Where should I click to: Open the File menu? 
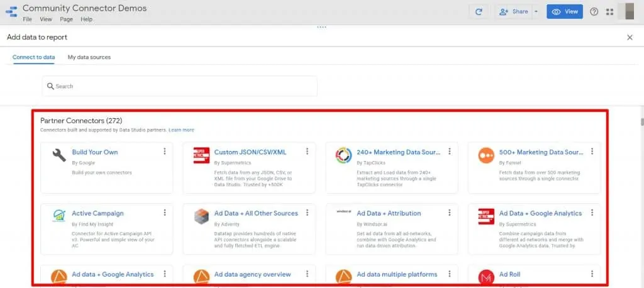(28, 19)
